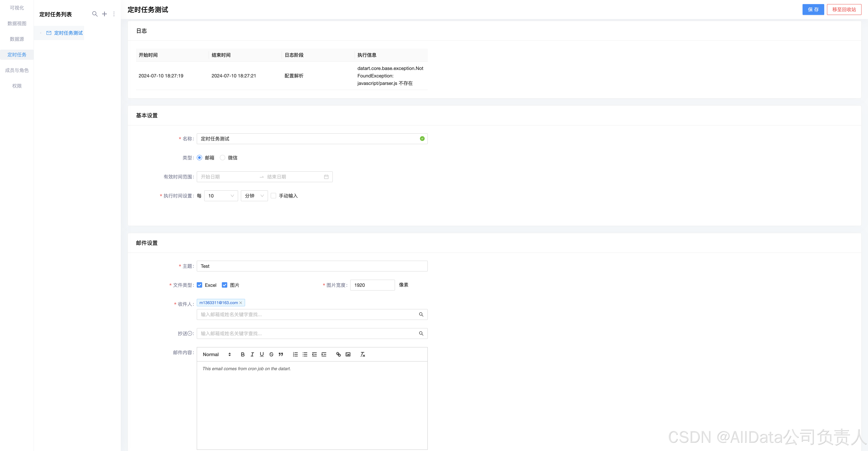Click the 保存 button
The image size is (868, 451).
point(813,10)
